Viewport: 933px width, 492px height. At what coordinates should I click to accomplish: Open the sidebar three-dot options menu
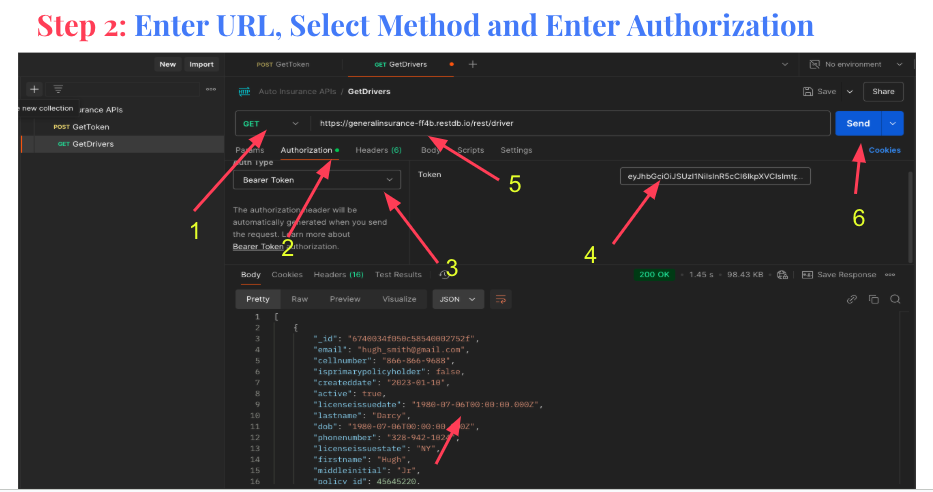point(211,89)
